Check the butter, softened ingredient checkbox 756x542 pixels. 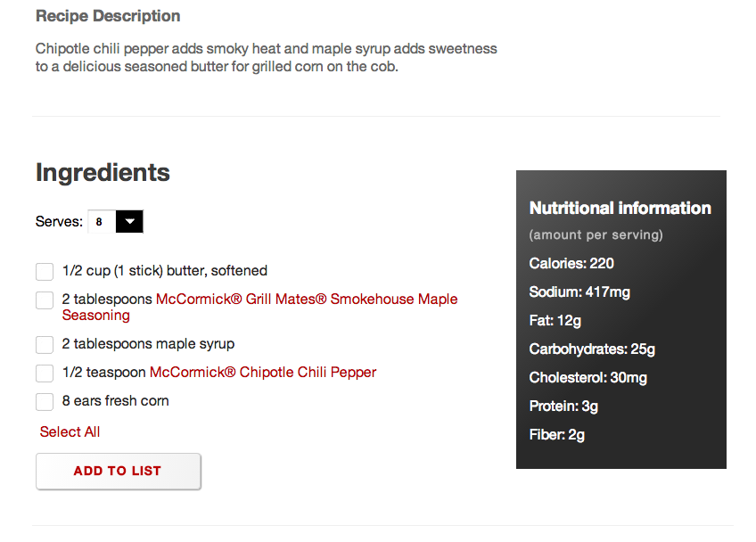click(x=45, y=272)
